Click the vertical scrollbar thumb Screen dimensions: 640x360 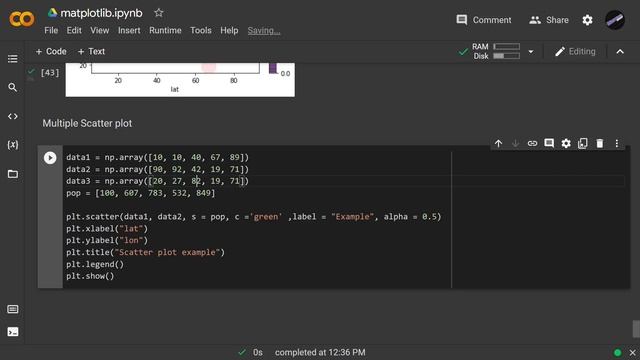pyautogui.click(x=636, y=329)
